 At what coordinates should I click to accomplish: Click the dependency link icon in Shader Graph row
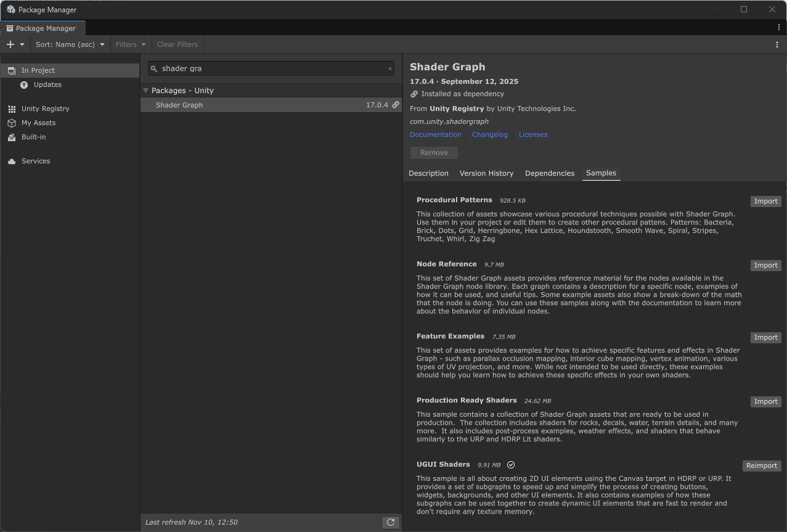396,105
